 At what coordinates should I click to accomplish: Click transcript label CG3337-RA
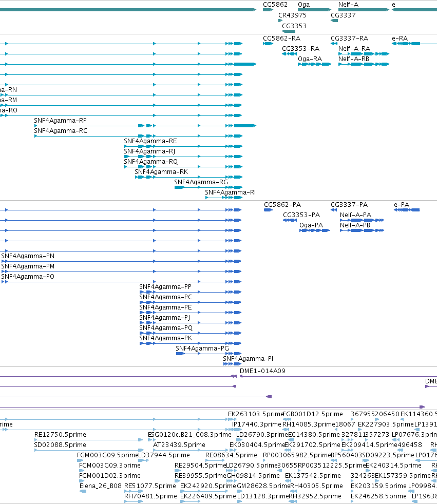[350, 38]
